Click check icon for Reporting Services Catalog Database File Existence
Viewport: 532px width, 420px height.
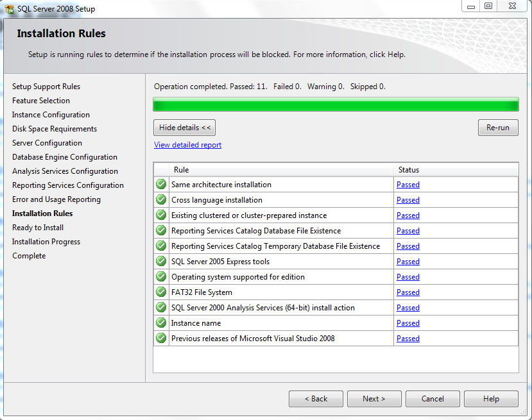pos(161,230)
